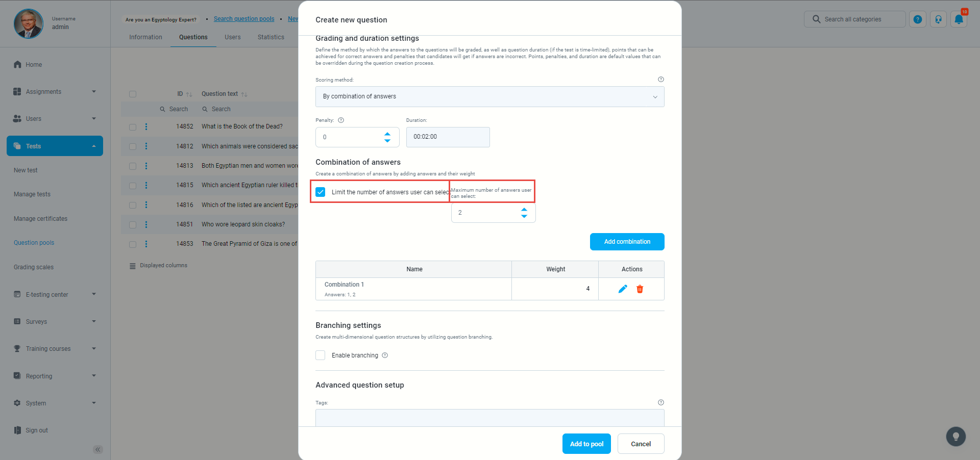The width and height of the screenshot is (980, 460).
Task: Open the Question pools menu item
Action: 34,243
